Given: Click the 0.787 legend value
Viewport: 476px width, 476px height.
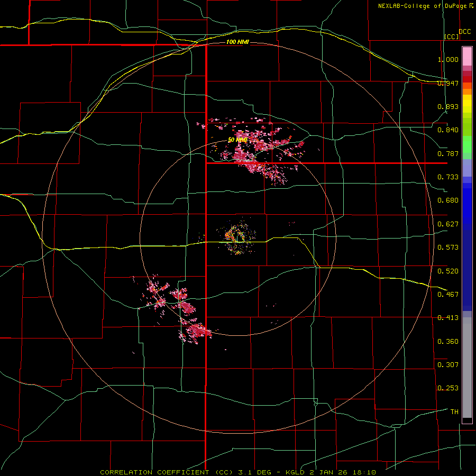Looking at the screenshot, I should pos(448,153).
